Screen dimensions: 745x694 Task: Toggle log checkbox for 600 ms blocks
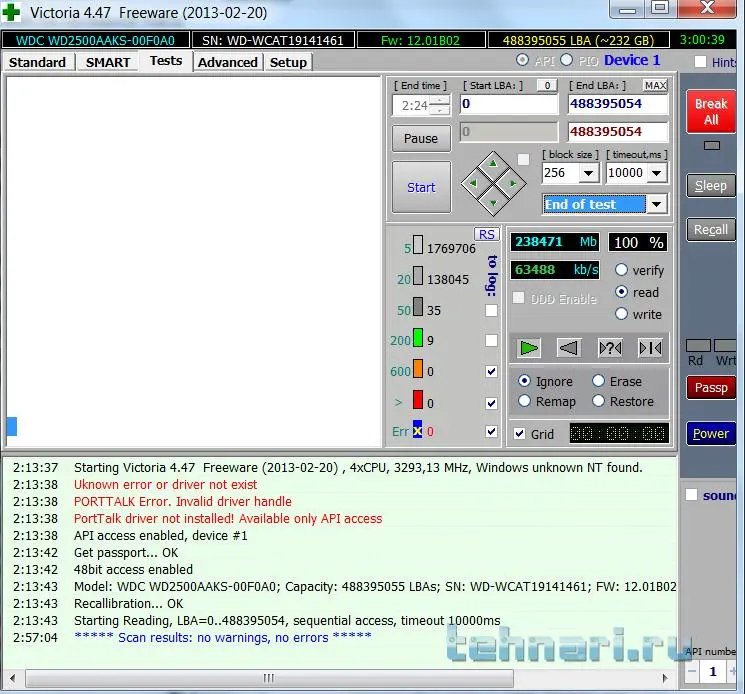(x=491, y=371)
